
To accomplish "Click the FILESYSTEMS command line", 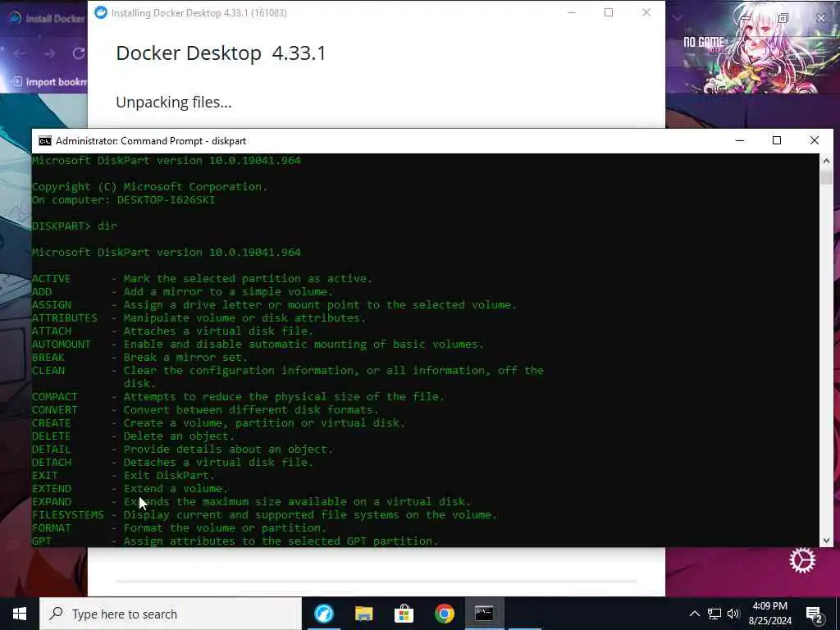I will click(265, 515).
